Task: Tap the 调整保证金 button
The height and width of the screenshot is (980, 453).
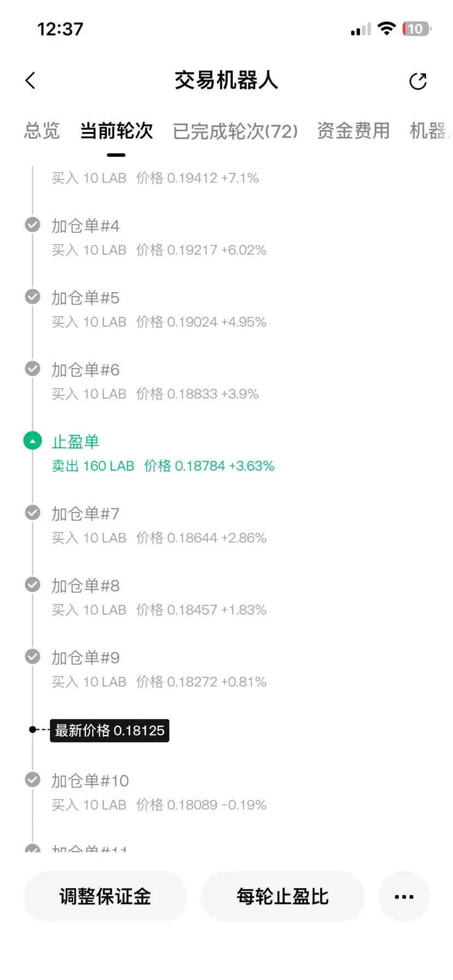Action: pyautogui.click(x=105, y=896)
